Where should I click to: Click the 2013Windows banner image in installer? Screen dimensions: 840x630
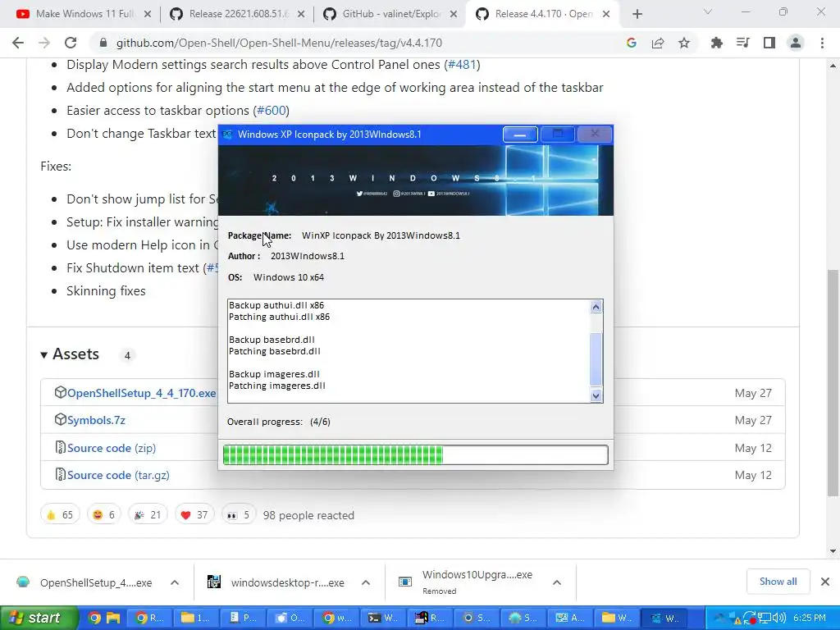416,180
